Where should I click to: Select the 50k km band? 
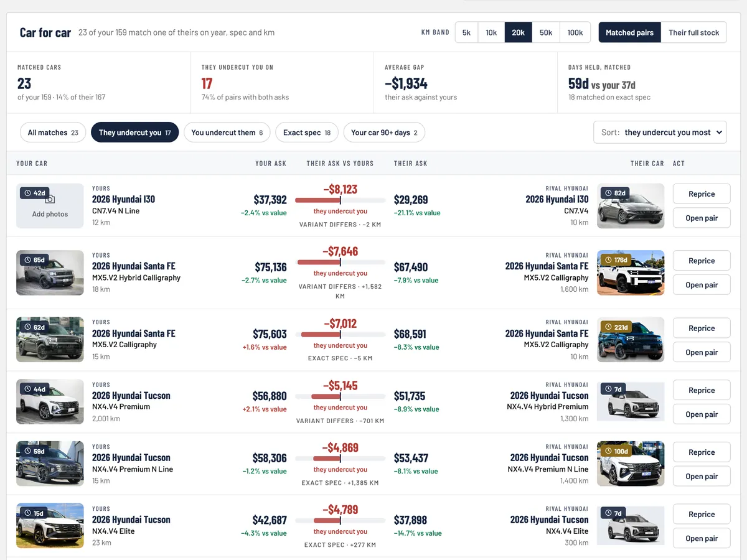click(546, 32)
